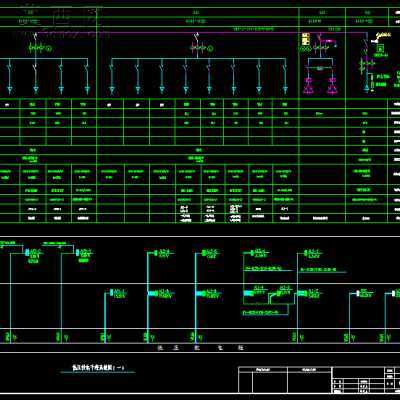Click the underlined drawing title ending in (一)
The height and width of the screenshot is (400, 400).
[98, 368]
